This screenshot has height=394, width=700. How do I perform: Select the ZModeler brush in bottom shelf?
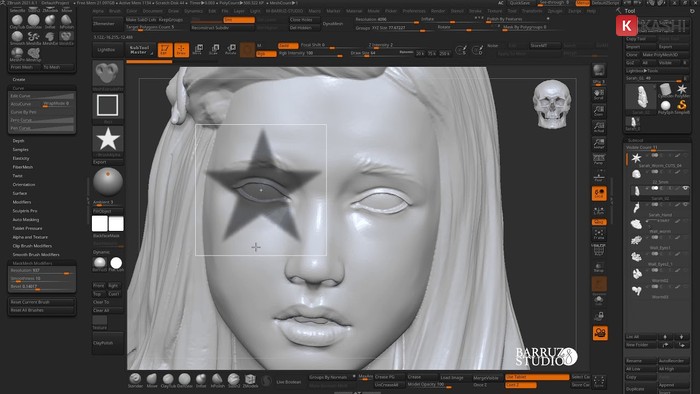point(250,380)
